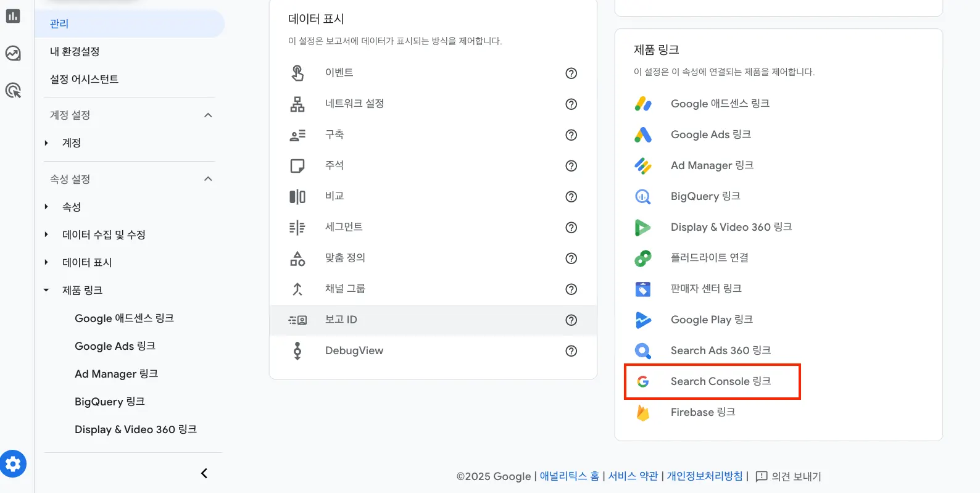The image size is (980, 493).
Task: Click the blue Admin gear icon
Action: coord(13,463)
